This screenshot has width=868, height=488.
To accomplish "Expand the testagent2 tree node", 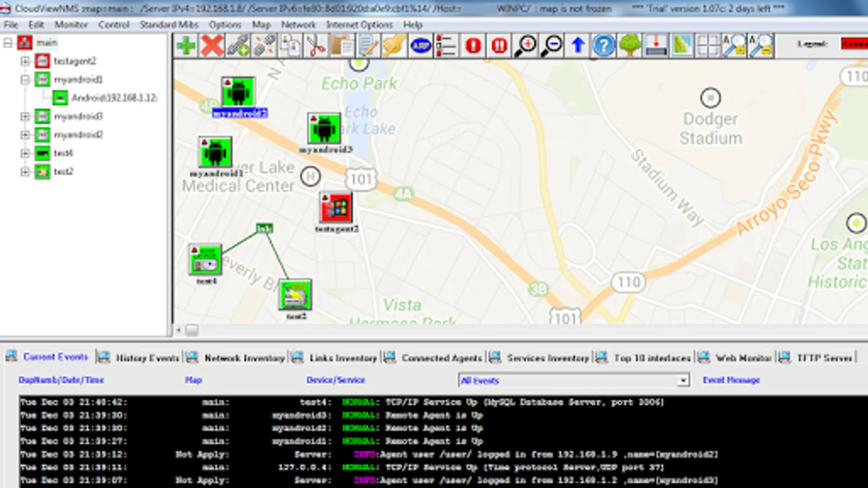I will [x=25, y=61].
